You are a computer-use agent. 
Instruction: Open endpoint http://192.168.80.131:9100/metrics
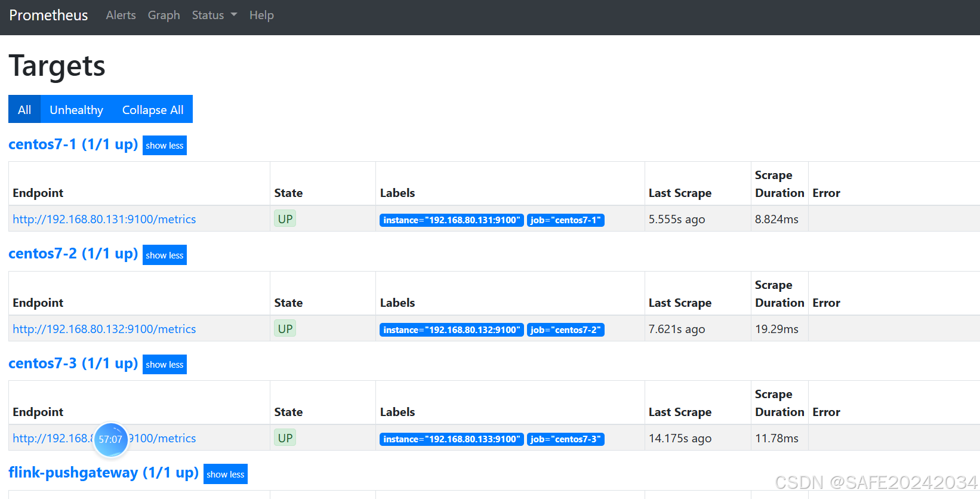click(x=104, y=219)
